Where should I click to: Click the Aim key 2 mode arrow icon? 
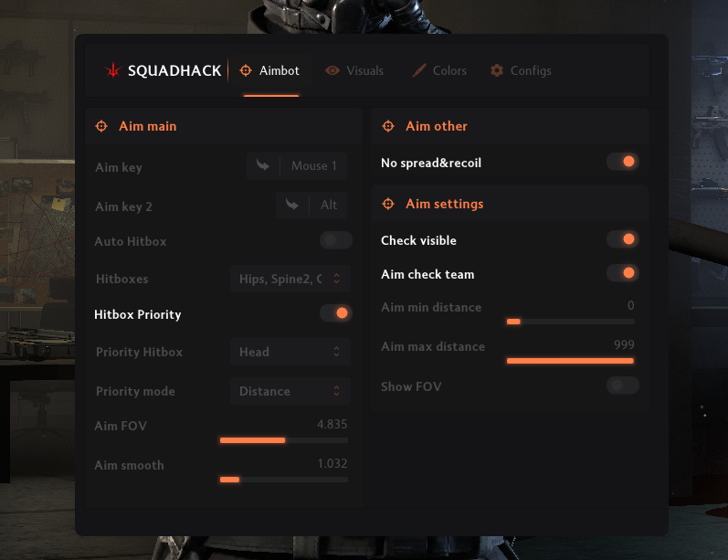[x=292, y=206]
